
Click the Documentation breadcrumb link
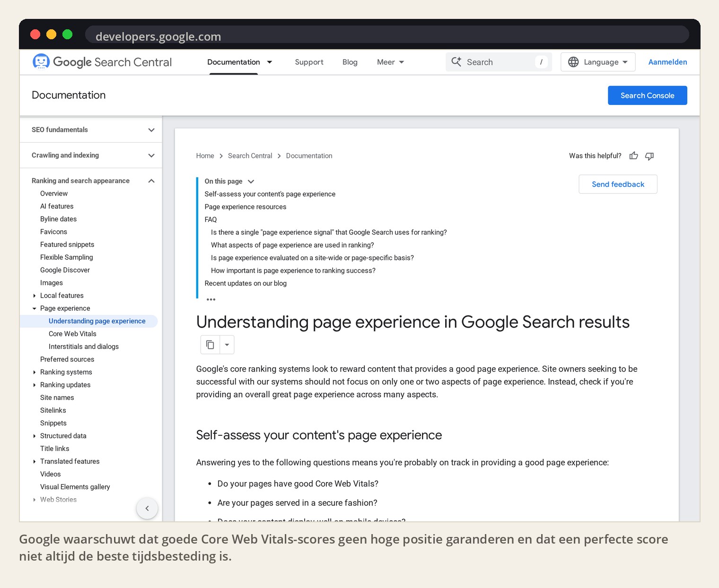tap(309, 156)
